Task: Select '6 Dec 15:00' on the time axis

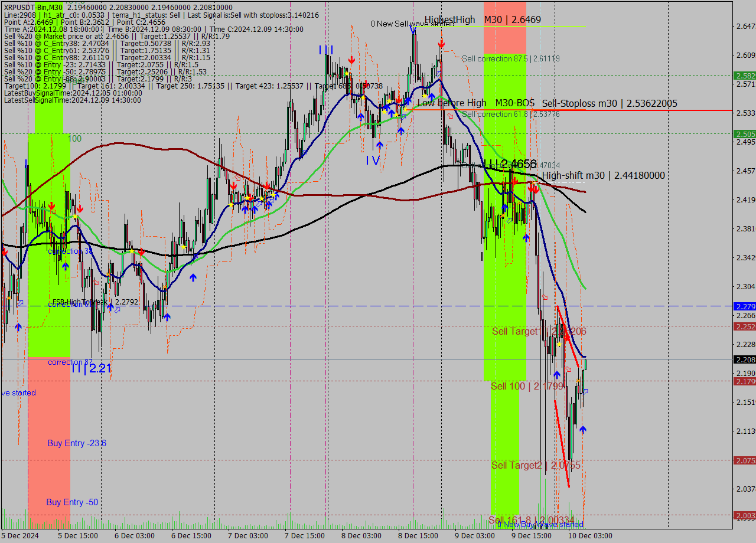Action: (191, 535)
